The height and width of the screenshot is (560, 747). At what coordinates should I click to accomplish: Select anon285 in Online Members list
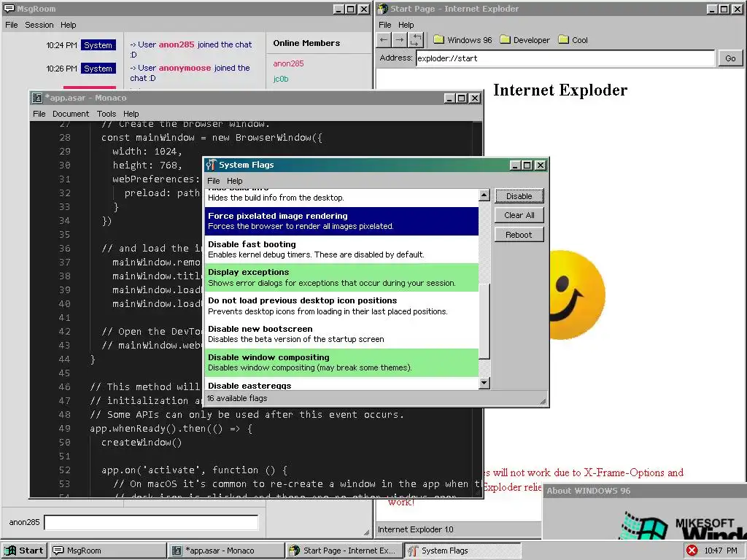288,63
